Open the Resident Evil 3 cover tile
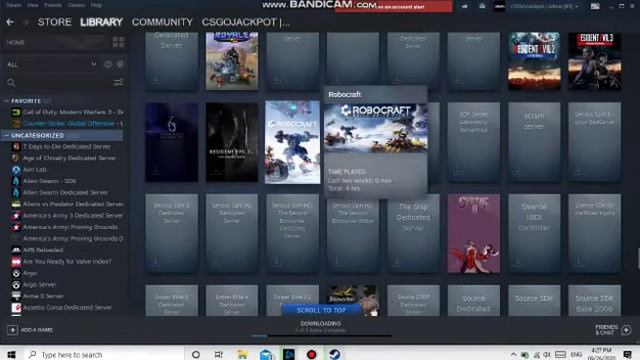 [x=595, y=61]
